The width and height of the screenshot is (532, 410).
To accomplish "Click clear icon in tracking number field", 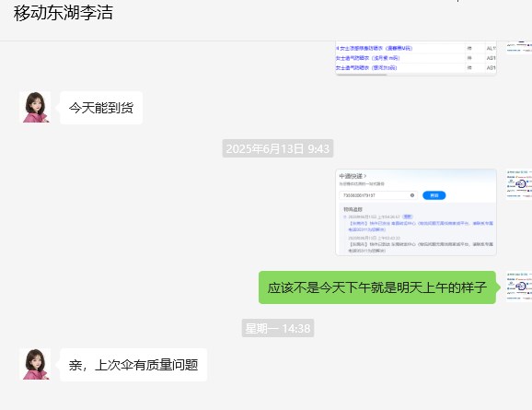I will point(412,195).
